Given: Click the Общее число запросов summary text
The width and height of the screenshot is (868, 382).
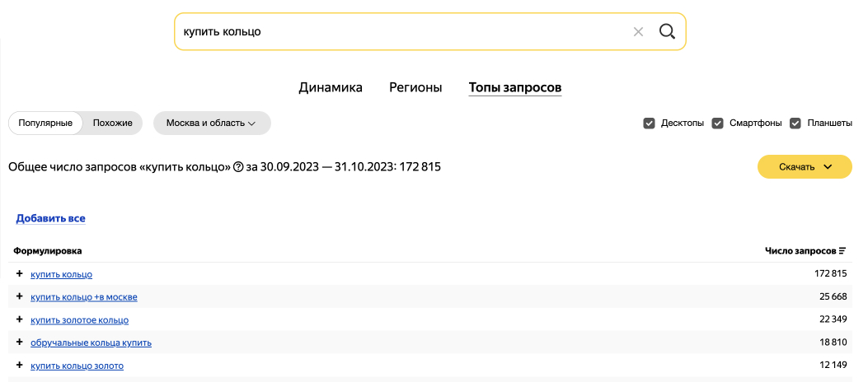Looking at the screenshot, I should point(224,167).
